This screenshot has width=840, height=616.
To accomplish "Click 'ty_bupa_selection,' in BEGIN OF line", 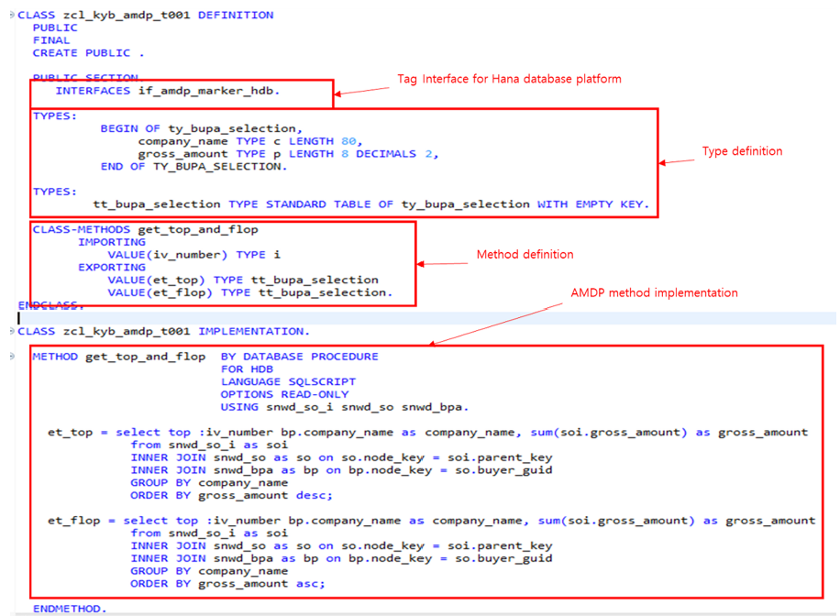I will pos(235,128).
